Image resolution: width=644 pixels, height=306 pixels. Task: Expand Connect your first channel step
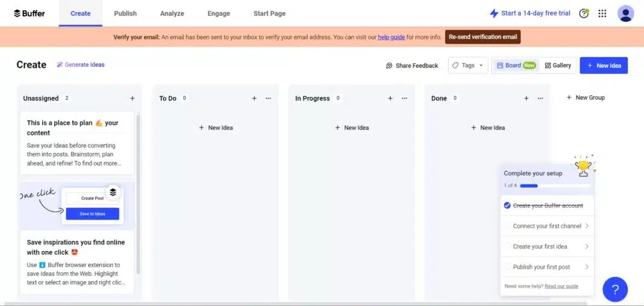(x=547, y=226)
